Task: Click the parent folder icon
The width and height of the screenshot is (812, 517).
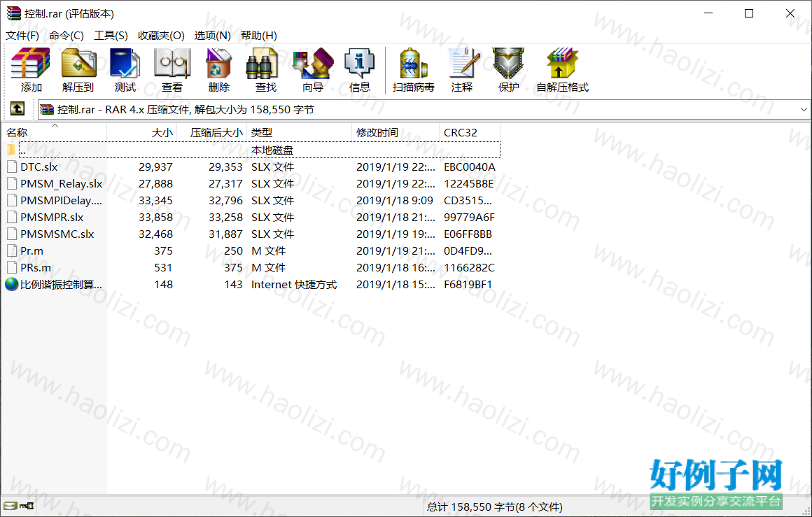Action: click(11, 150)
